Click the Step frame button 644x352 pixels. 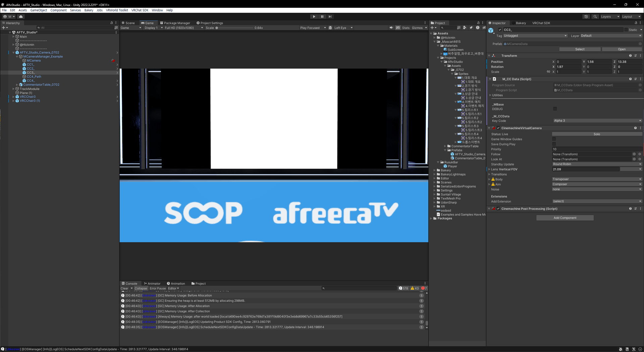(330, 16)
